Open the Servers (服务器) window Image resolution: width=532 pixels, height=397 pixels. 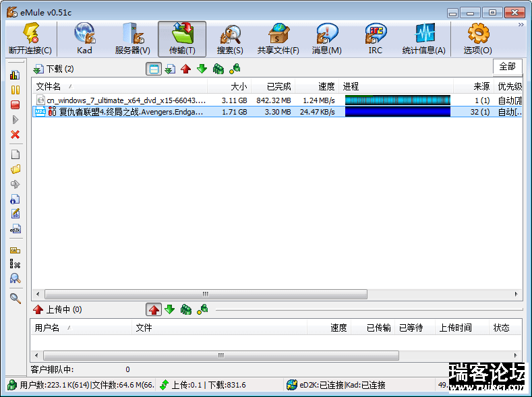coord(133,38)
